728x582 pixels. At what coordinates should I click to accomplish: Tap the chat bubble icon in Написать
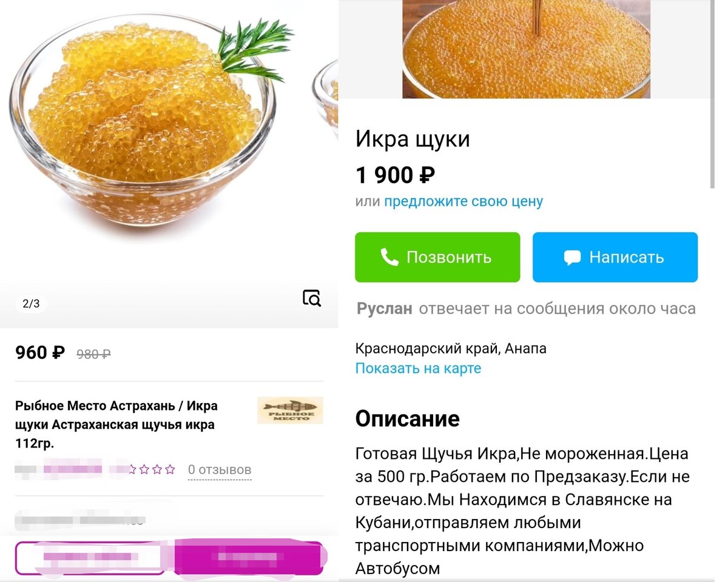pos(572,257)
